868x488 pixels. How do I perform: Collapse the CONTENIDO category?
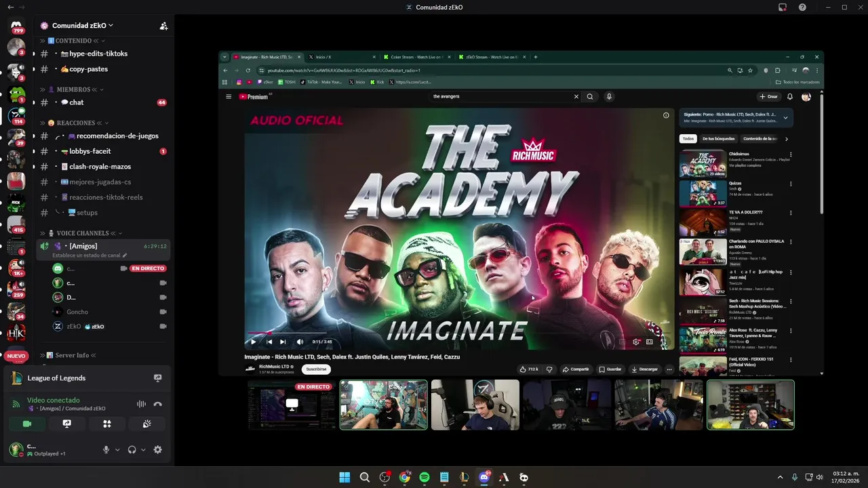(73, 41)
